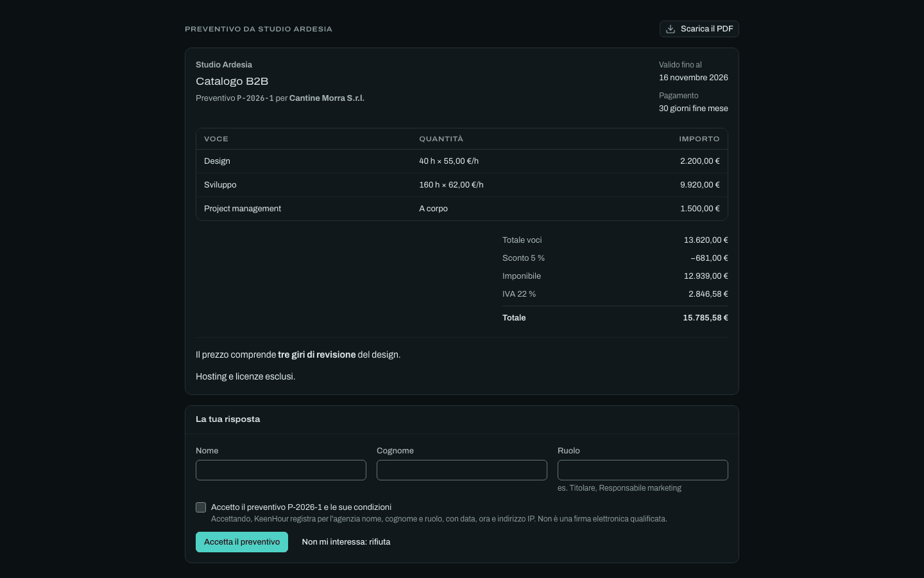This screenshot has width=924, height=578.
Task: Click the final total 15.785,58 €
Action: [705, 318]
